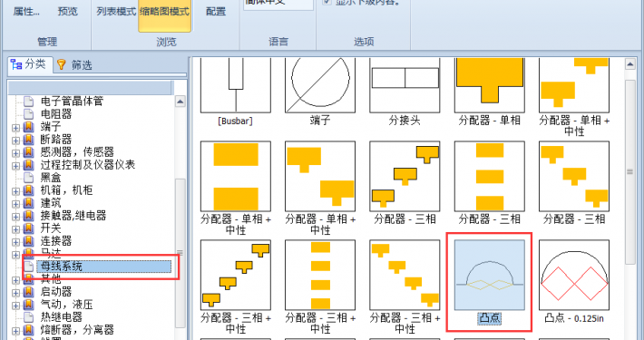The width and height of the screenshot is (644, 340).
Task: Click the 分类 tab icon
Action: [16, 64]
